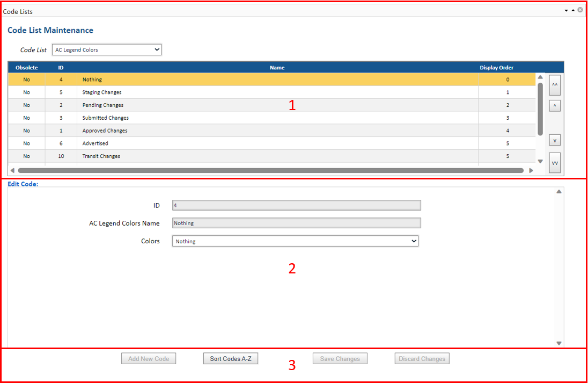
Task: Open the Code List dropdown
Action: (107, 50)
